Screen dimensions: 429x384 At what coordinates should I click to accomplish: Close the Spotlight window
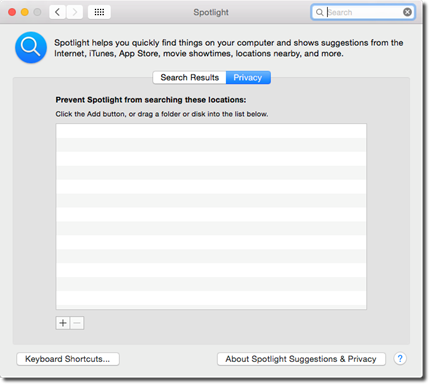point(12,12)
